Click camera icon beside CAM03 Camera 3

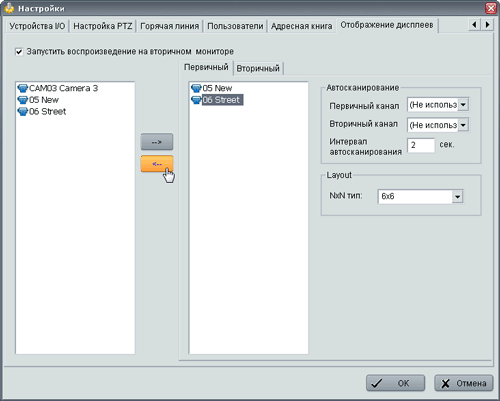pyautogui.click(x=23, y=88)
